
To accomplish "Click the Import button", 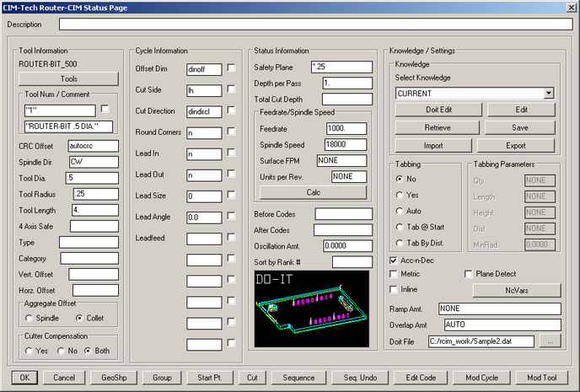I will click(x=433, y=146).
